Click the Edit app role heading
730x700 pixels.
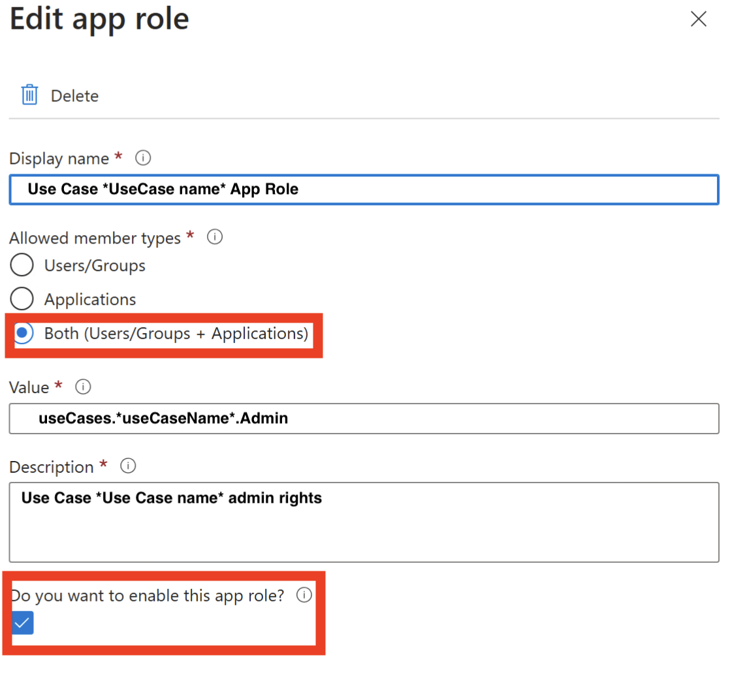click(x=99, y=20)
